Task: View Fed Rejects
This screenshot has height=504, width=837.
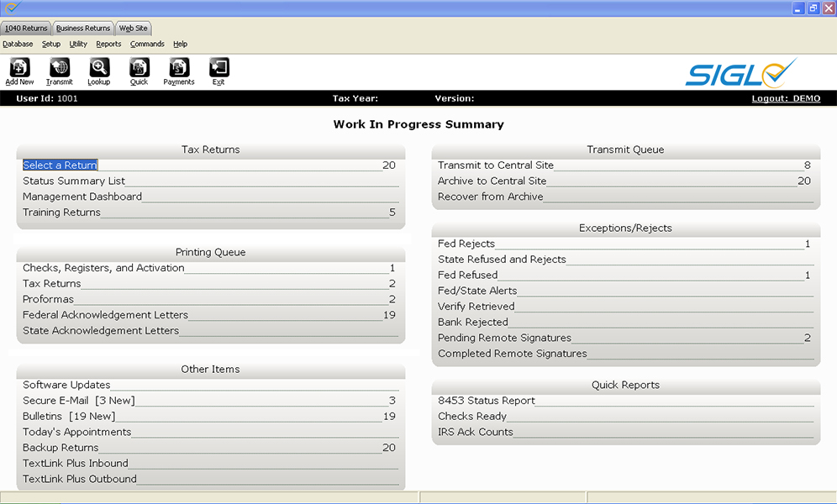Action: pyautogui.click(x=466, y=244)
